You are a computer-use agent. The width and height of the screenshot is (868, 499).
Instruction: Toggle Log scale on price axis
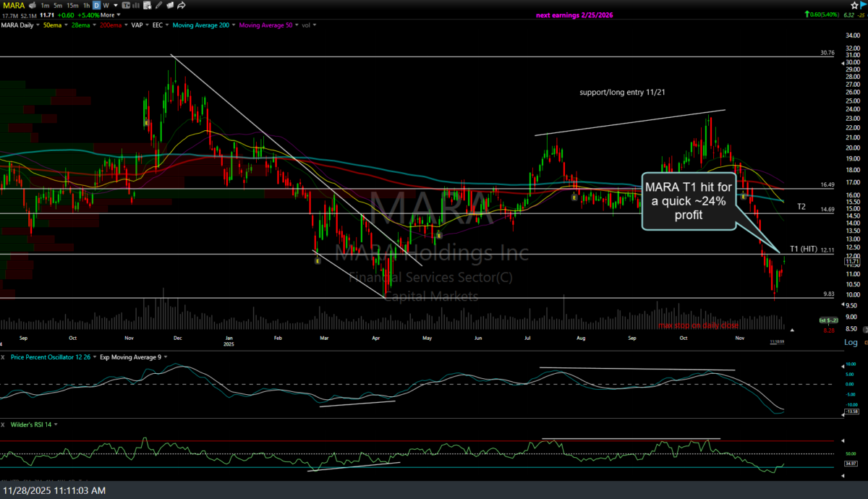pyautogui.click(x=851, y=342)
